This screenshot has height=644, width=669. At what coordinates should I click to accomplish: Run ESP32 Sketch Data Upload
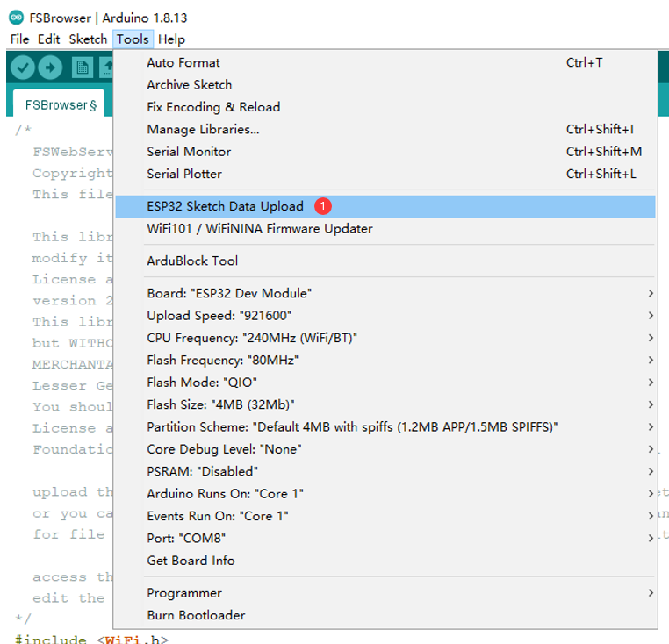385,206
